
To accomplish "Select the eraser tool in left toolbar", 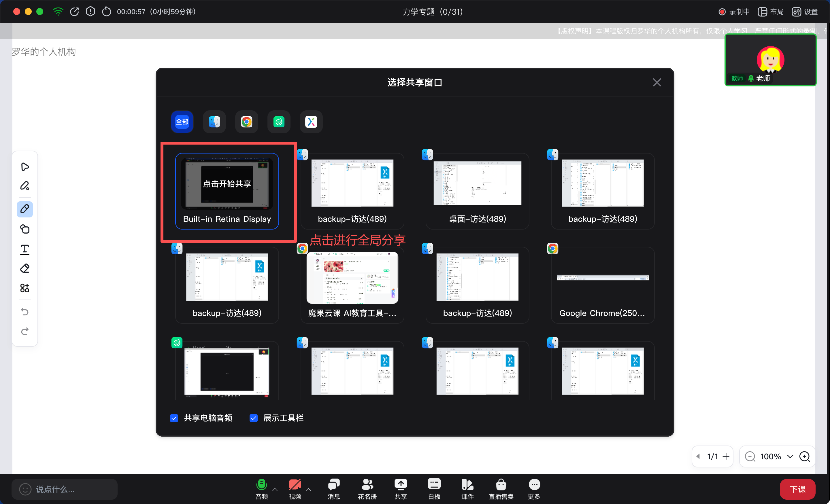I will [24, 268].
